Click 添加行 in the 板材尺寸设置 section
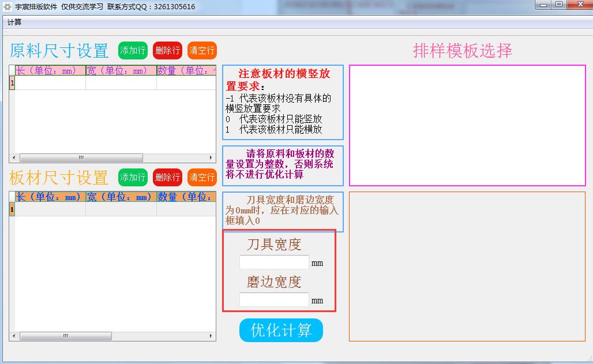This screenshot has height=364, width=593. pos(133,178)
